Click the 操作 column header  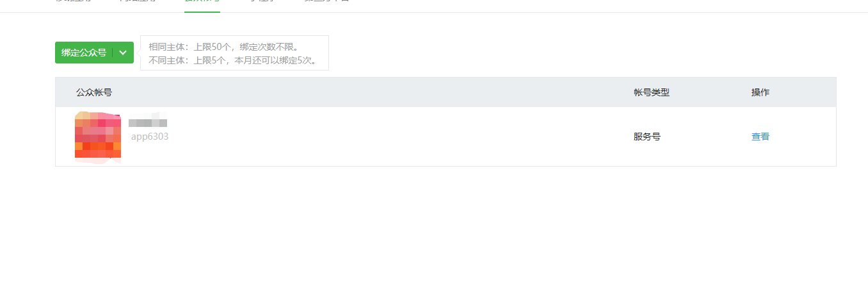point(760,92)
